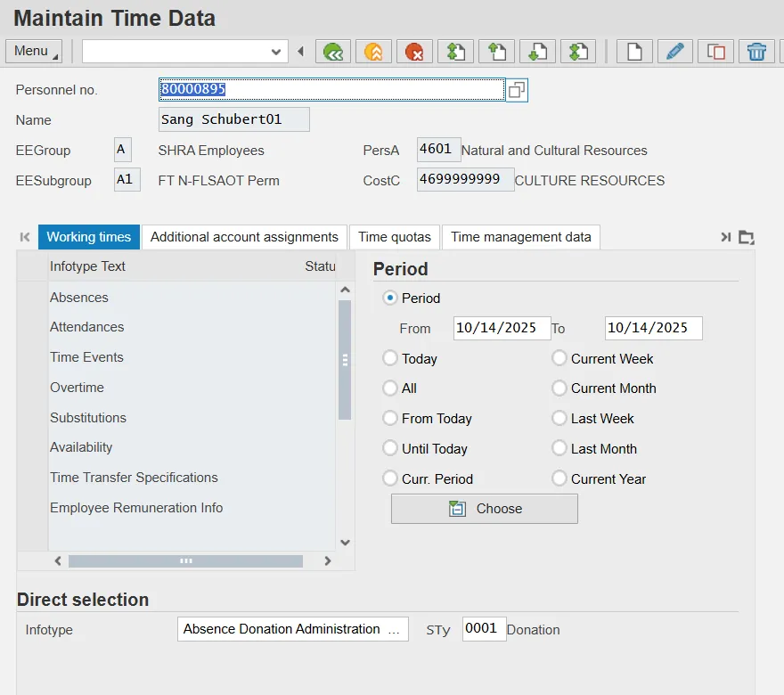Open search help next to Personnel no.
Image resolution: width=784 pixels, height=695 pixels.
point(517,90)
